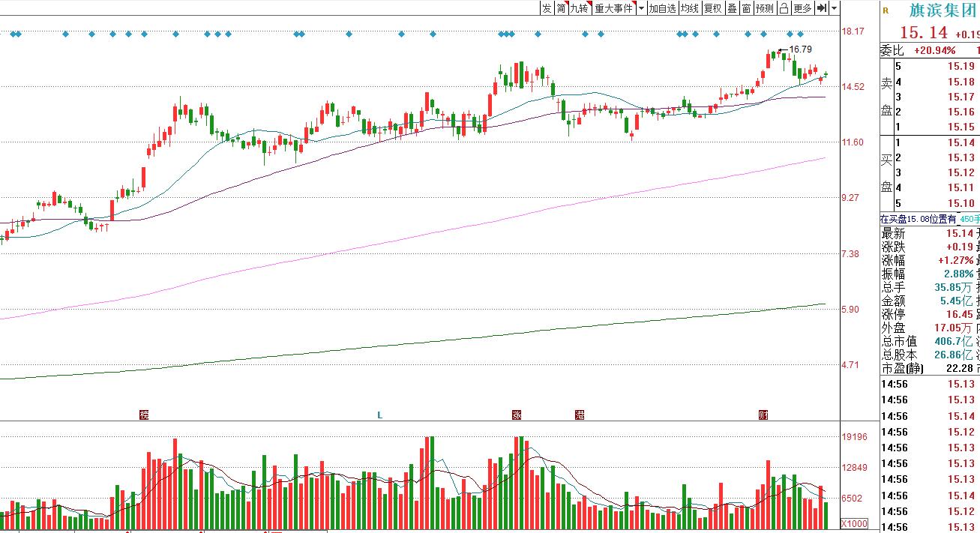Click the 简 toolbar button
The height and width of the screenshot is (533, 980).
[x=561, y=8]
